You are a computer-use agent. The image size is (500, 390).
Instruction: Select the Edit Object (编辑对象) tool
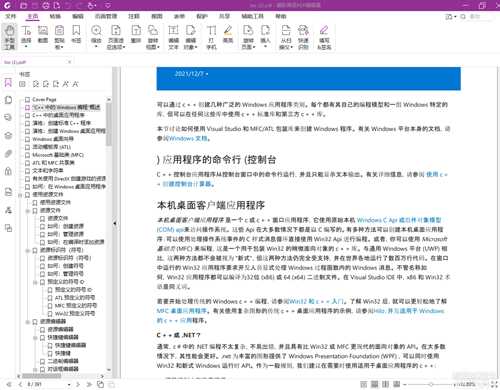click(190, 37)
